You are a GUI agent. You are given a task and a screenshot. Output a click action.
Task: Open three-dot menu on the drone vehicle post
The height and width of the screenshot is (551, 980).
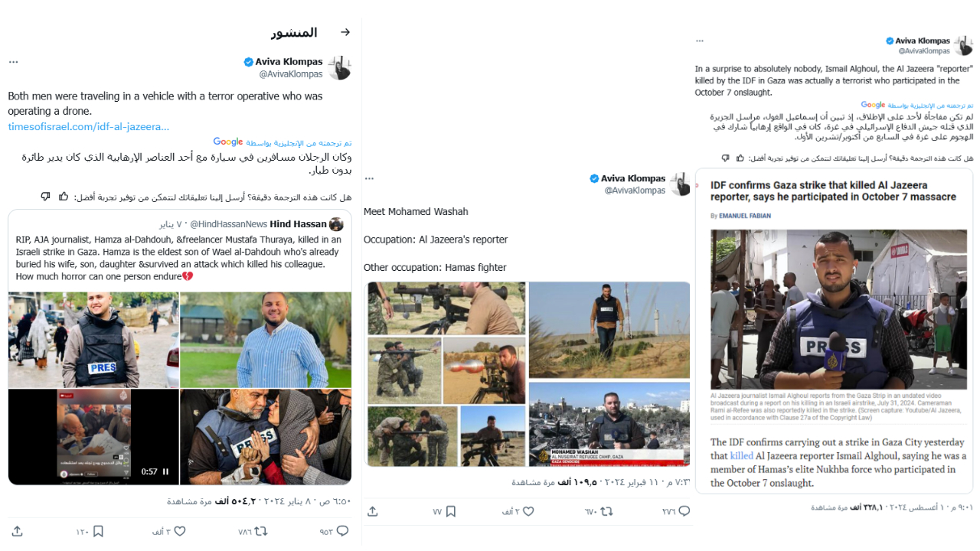pyautogui.click(x=13, y=61)
